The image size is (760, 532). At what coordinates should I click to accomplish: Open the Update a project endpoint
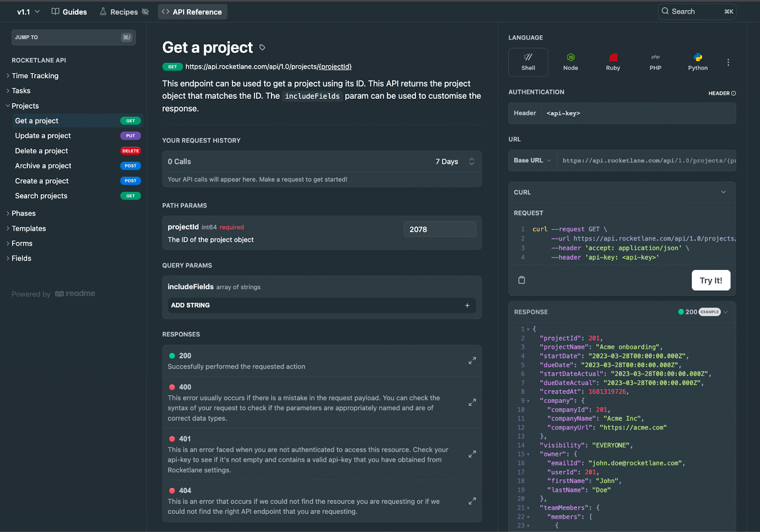tap(43, 136)
